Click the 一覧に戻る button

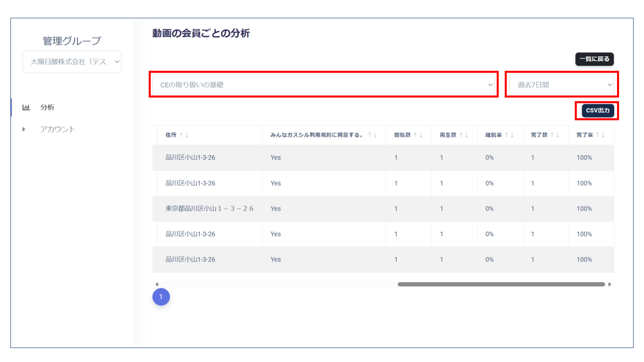(594, 59)
